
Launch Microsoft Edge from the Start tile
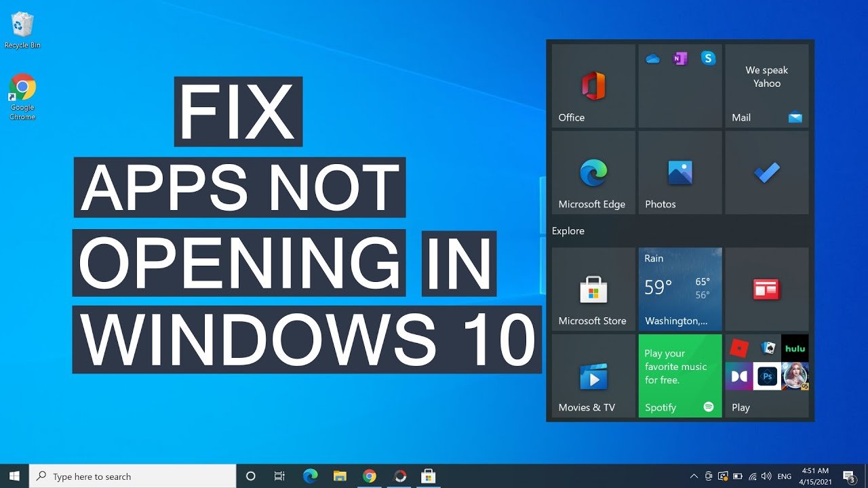[592, 173]
